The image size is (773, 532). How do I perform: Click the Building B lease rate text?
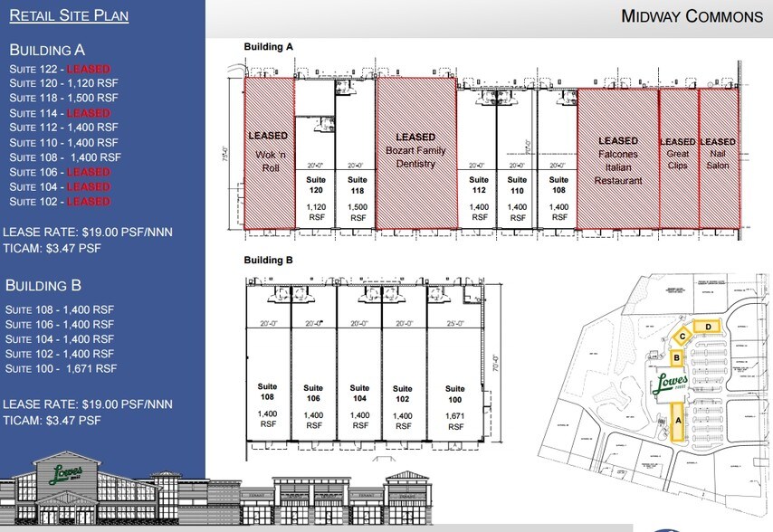click(x=89, y=404)
